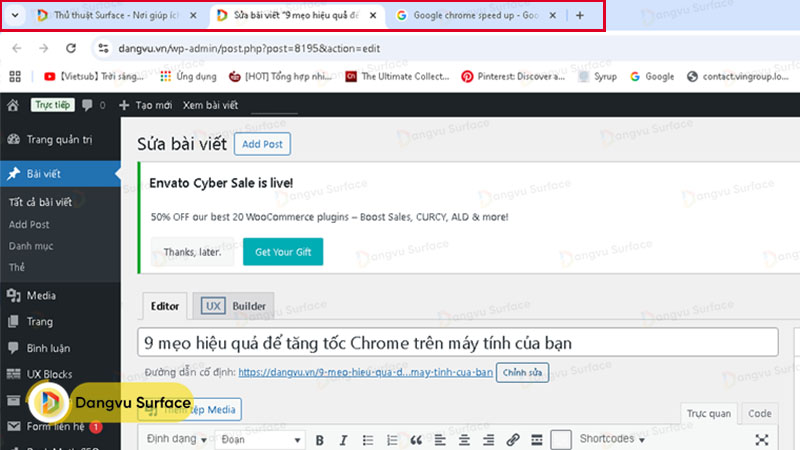Open the bookmarks apps grid icon

click(15, 77)
